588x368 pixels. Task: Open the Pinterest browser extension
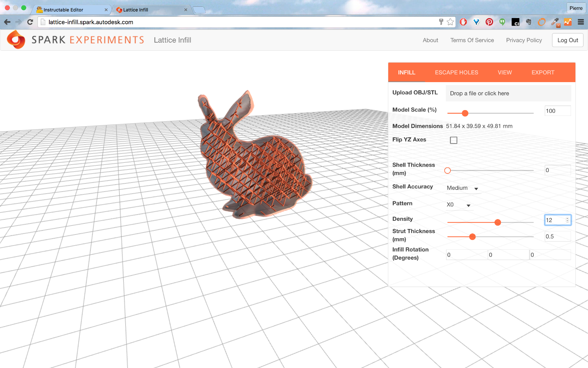click(489, 22)
